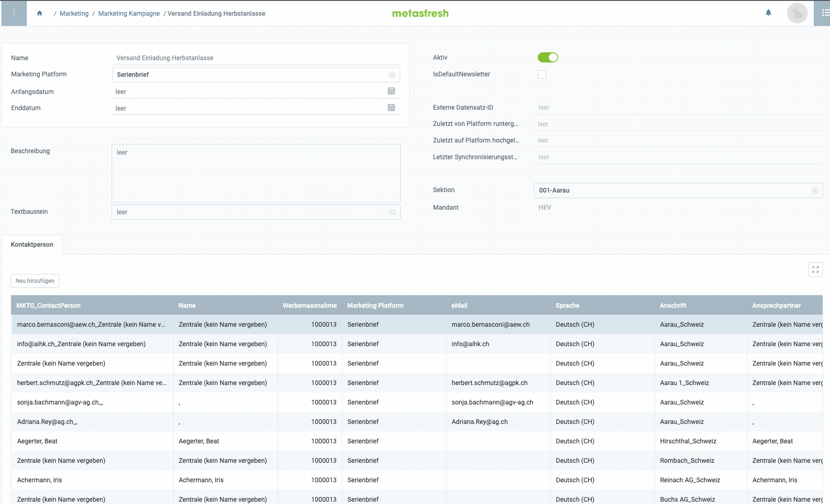Open Enddatum calendar picker

[x=391, y=107]
